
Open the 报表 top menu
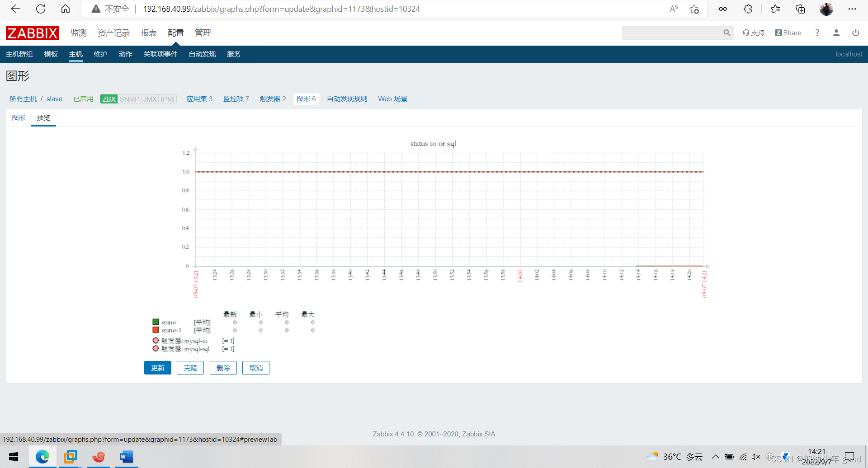point(149,33)
